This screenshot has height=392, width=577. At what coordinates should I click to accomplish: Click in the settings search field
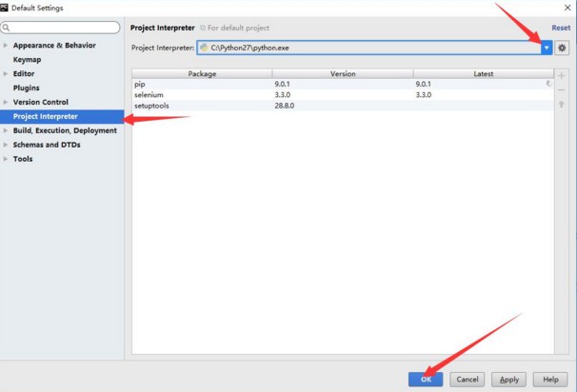point(60,28)
